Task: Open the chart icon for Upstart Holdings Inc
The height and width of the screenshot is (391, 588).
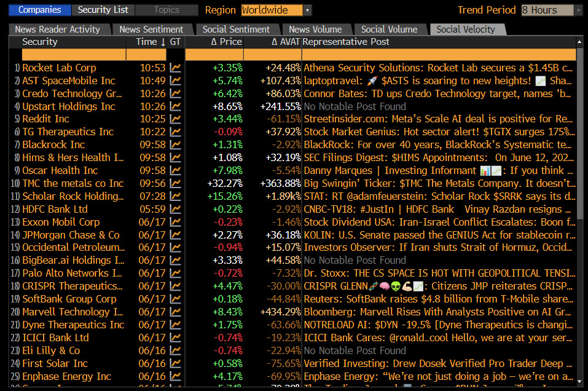Action: (175, 106)
